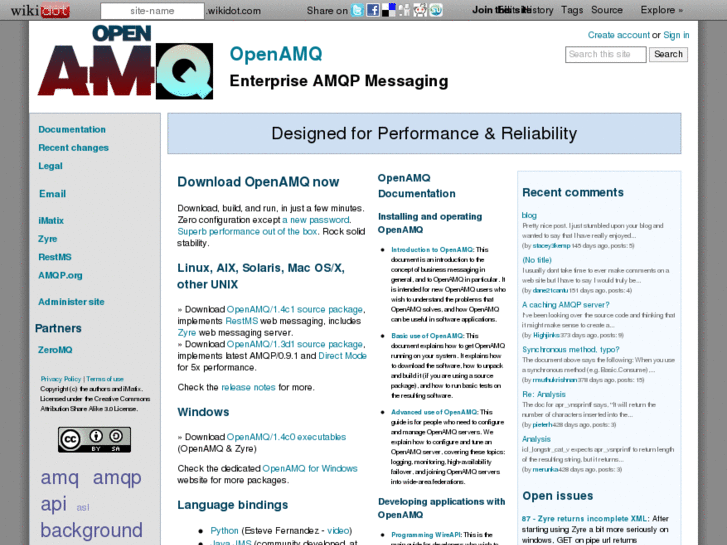
Task: Open 'Synchronous method, typo?' comment
Action: tap(571, 349)
